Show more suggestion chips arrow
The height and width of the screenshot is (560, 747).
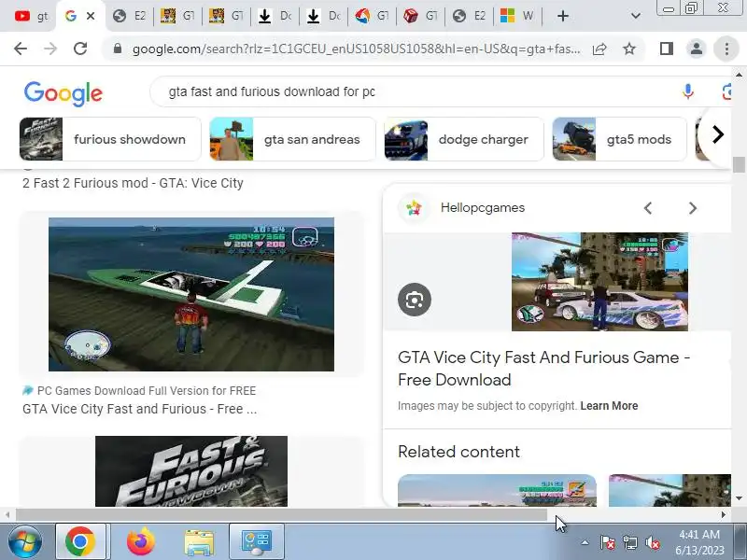717,134
